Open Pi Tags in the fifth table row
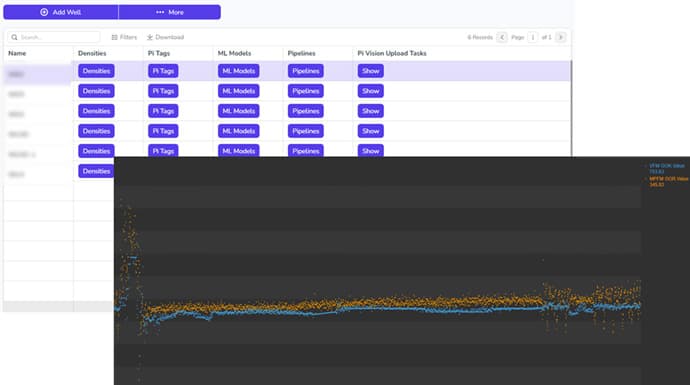The height and width of the screenshot is (385, 690). coord(163,150)
